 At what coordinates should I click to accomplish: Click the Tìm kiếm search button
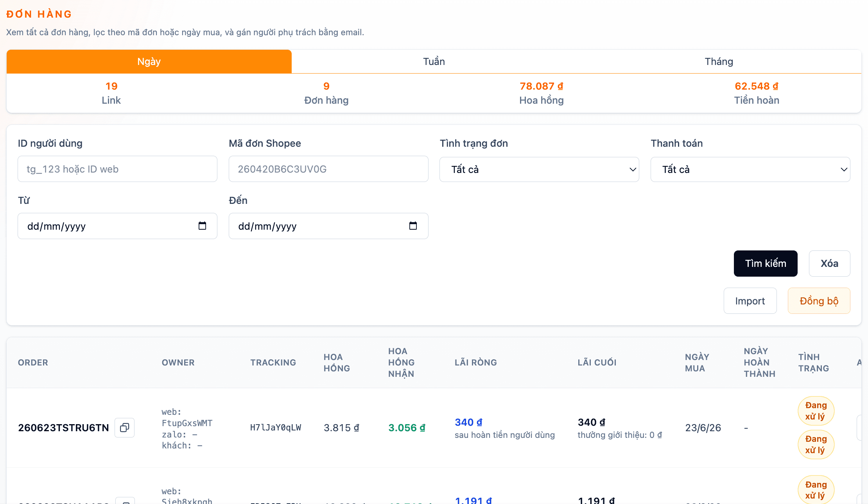(766, 263)
